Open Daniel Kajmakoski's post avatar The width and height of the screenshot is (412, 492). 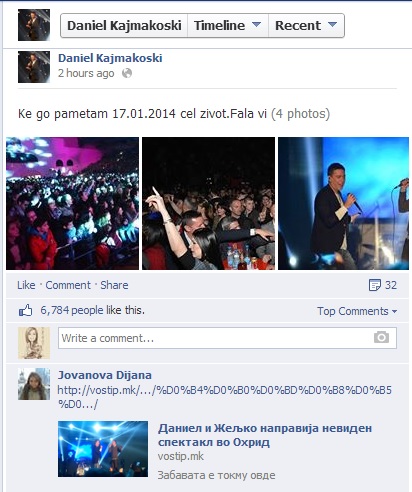tap(34, 67)
